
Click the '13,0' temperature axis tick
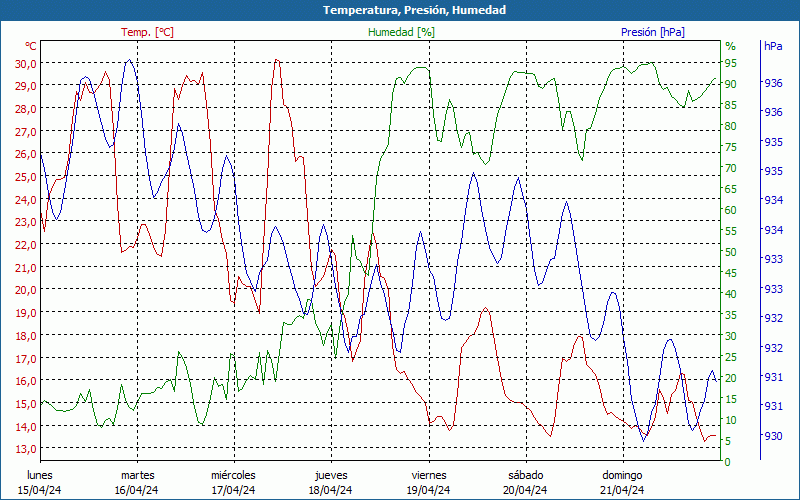tap(26, 449)
